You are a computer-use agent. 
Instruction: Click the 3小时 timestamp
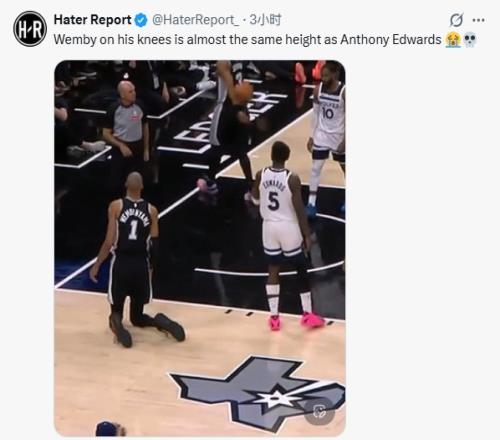265,20
